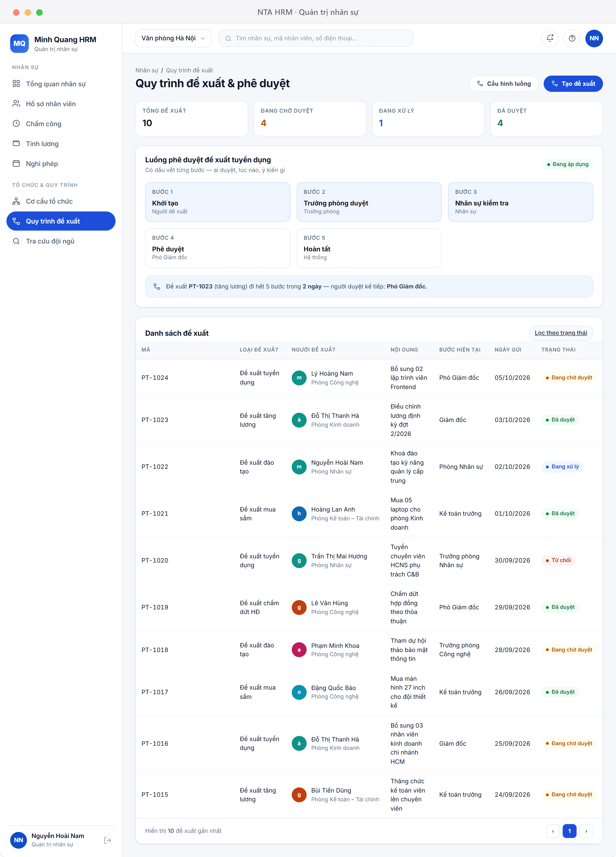The image size is (616, 857).
Task: Click the search icon inside the search box
Action: [228, 38]
